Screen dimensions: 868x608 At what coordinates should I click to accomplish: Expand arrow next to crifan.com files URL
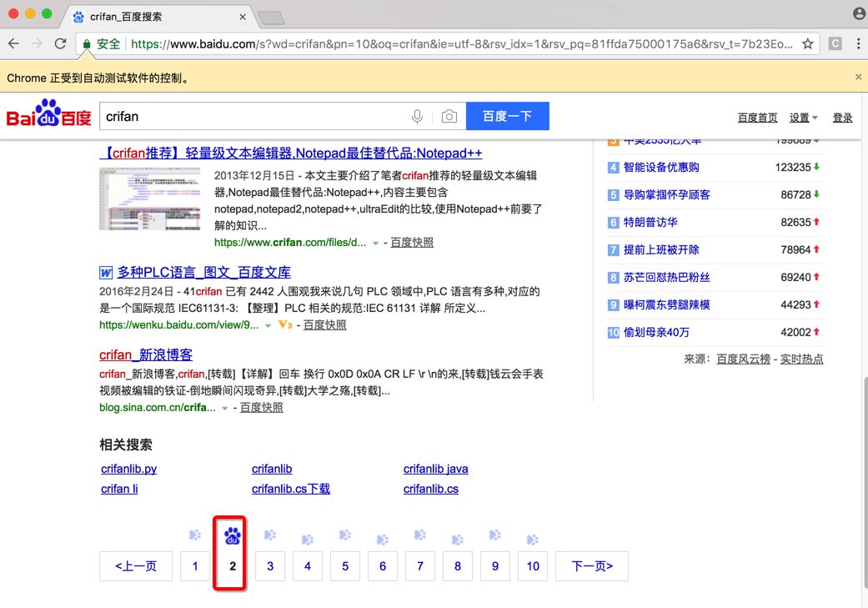tap(375, 243)
